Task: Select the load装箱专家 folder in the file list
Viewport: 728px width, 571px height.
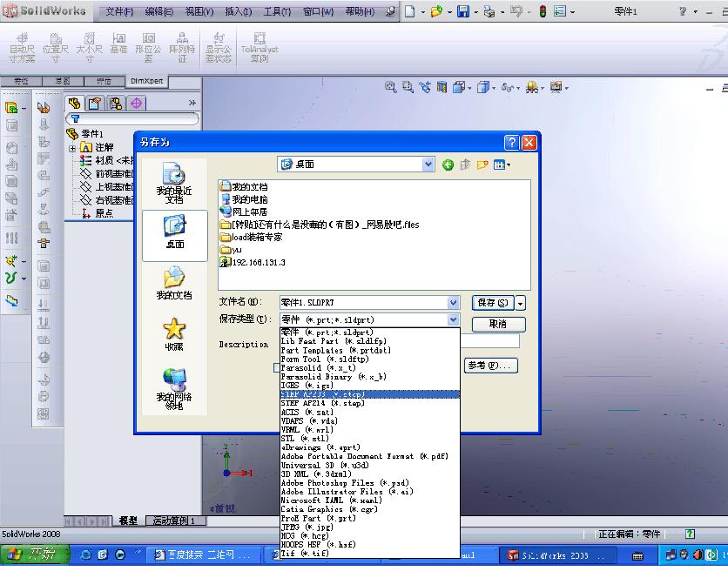Action: coord(251,238)
